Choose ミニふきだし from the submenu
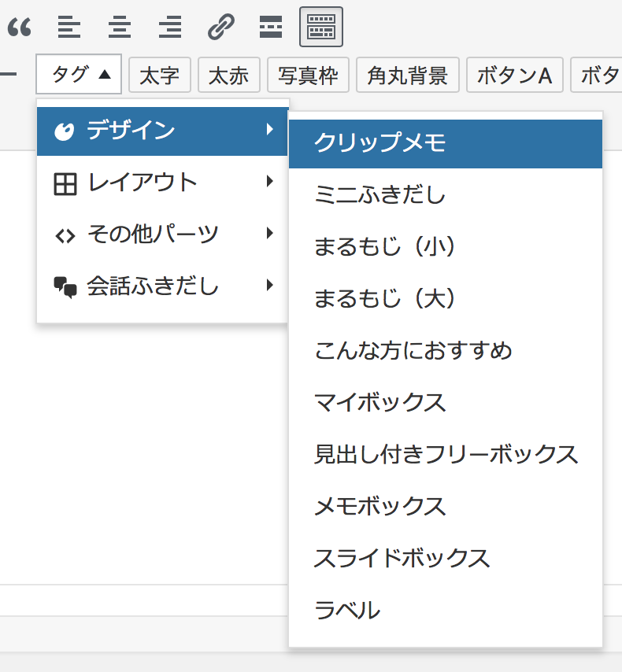 coord(446,194)
